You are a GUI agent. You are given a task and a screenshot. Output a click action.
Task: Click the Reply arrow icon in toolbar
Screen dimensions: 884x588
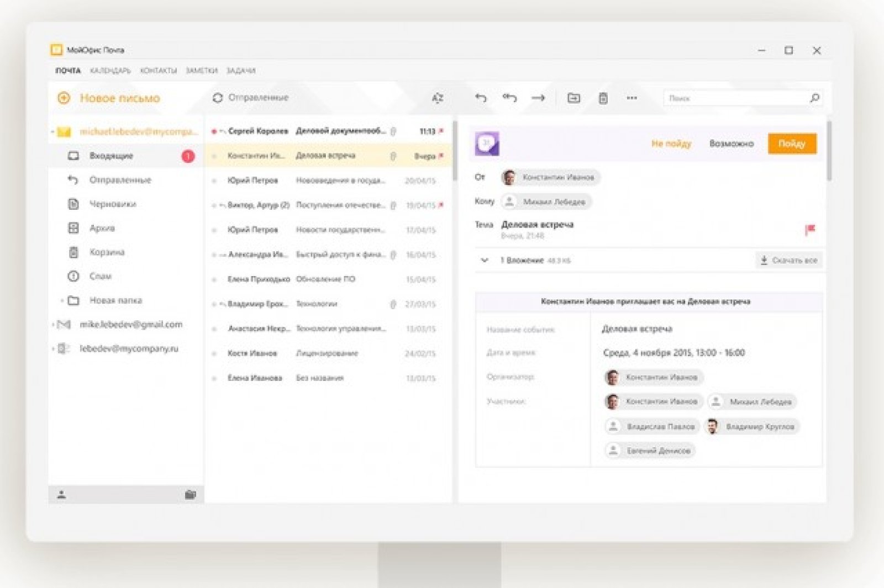point(481,98)
